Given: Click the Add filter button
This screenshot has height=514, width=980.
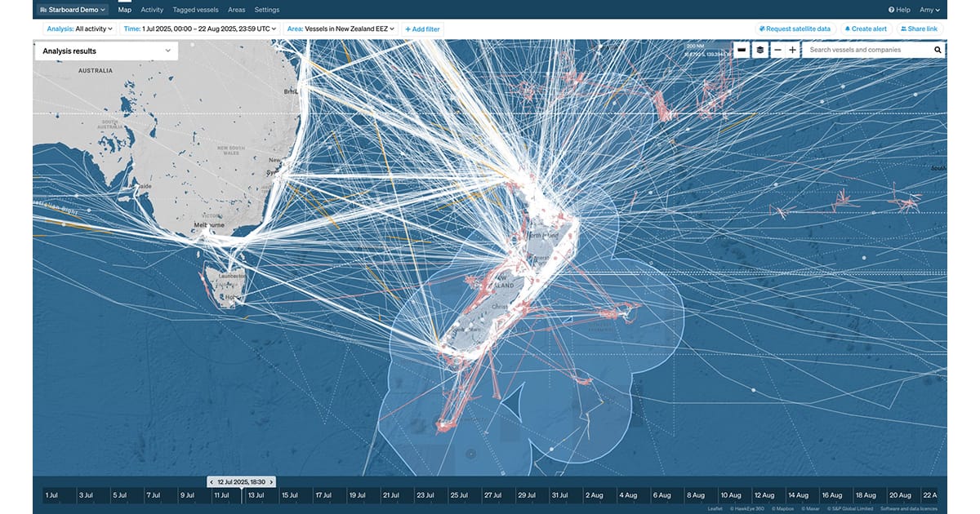Looking at the screenshot, I should pos(422,29).
